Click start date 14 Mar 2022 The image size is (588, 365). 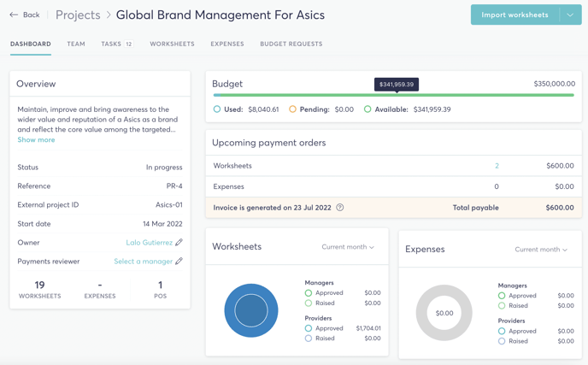[x=162, y=224]
